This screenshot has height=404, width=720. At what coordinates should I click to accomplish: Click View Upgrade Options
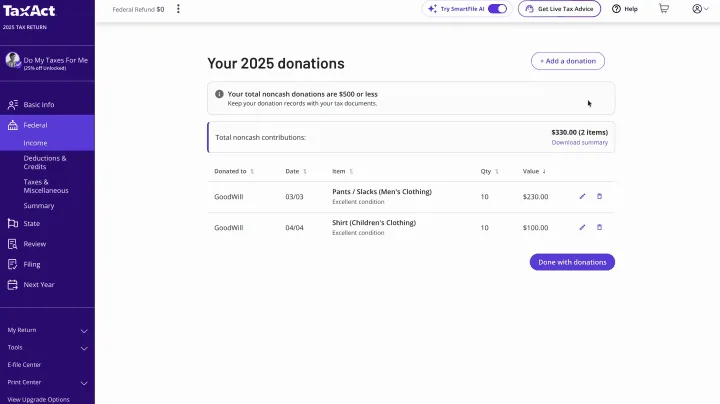click(x=39, y=399)
